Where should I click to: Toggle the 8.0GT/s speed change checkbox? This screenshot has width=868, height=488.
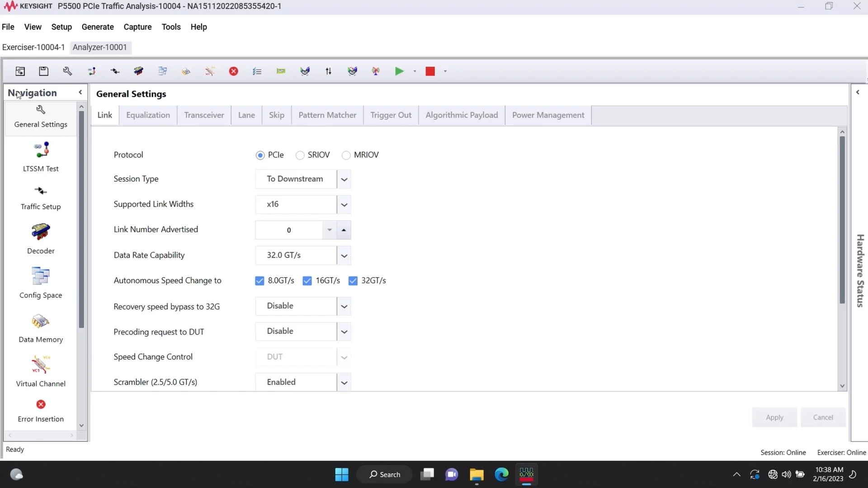point(259,281)
